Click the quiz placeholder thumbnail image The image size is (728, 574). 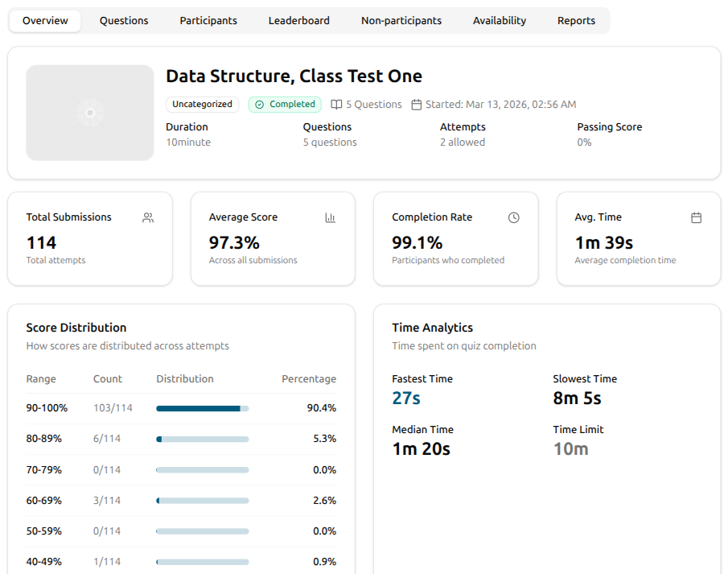pos(90,113)
